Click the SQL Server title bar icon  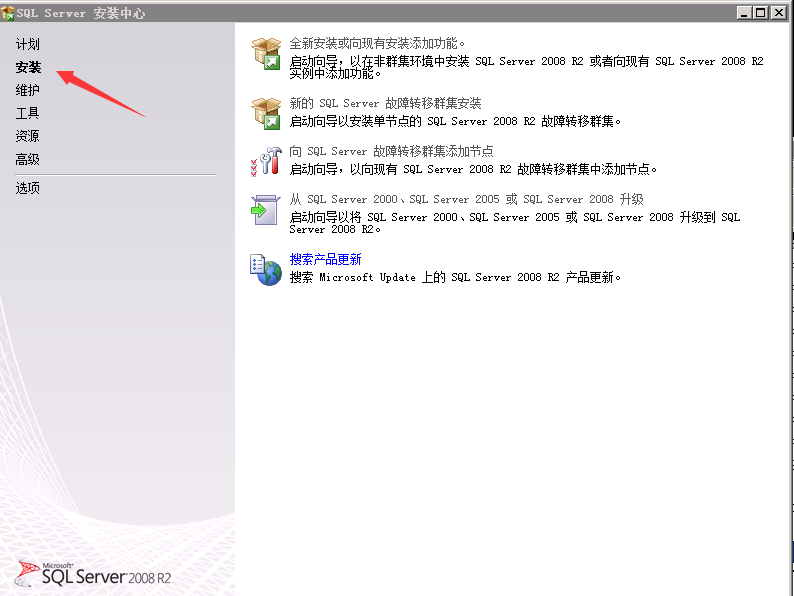point(7,13)
